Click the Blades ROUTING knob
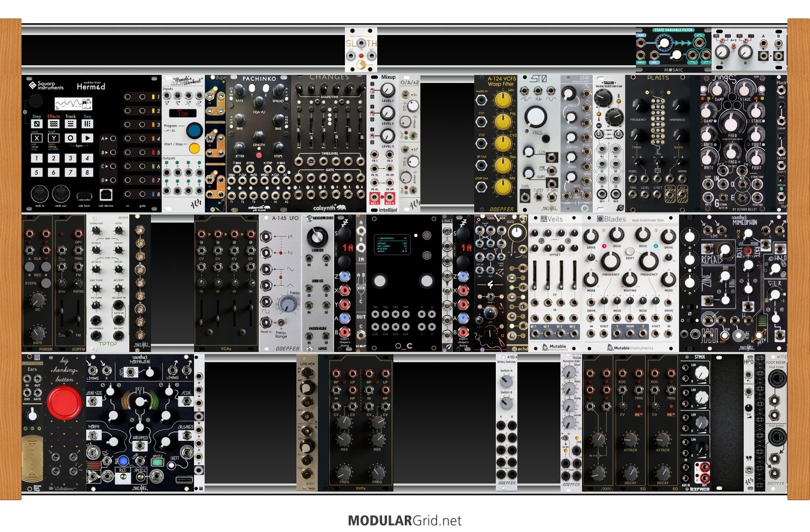Screen dimensions: 810x532 [629, 279]
